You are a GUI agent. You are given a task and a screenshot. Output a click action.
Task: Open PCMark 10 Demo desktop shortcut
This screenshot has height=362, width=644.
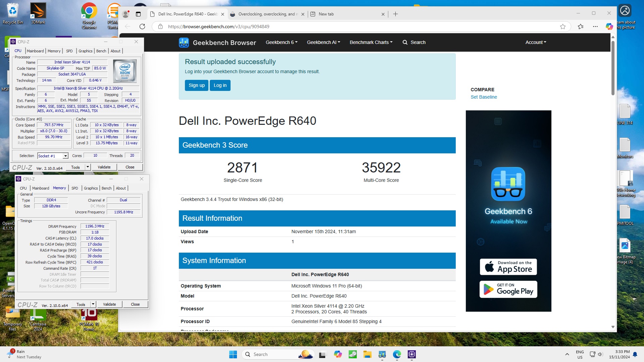[89, 319]
